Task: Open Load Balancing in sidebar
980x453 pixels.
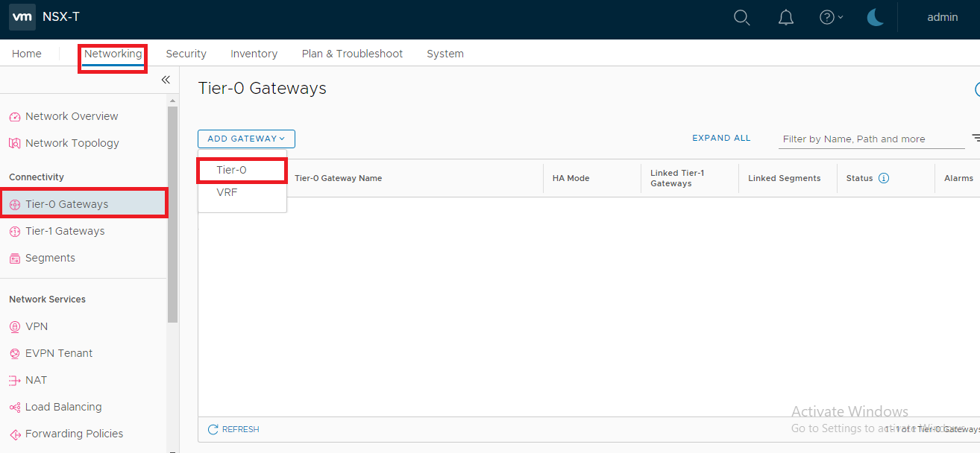Action: (x=63, y=407)
